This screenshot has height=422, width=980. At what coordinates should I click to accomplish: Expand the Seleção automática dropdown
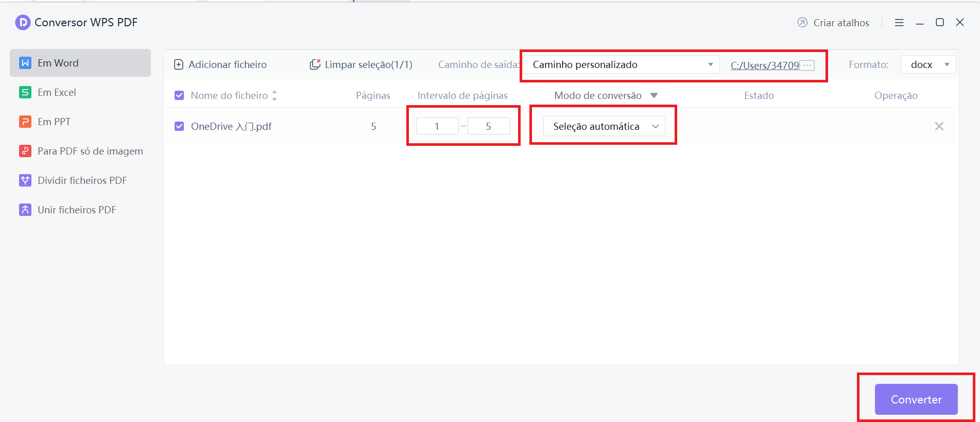pyautogui.click(x=604, y=126)
